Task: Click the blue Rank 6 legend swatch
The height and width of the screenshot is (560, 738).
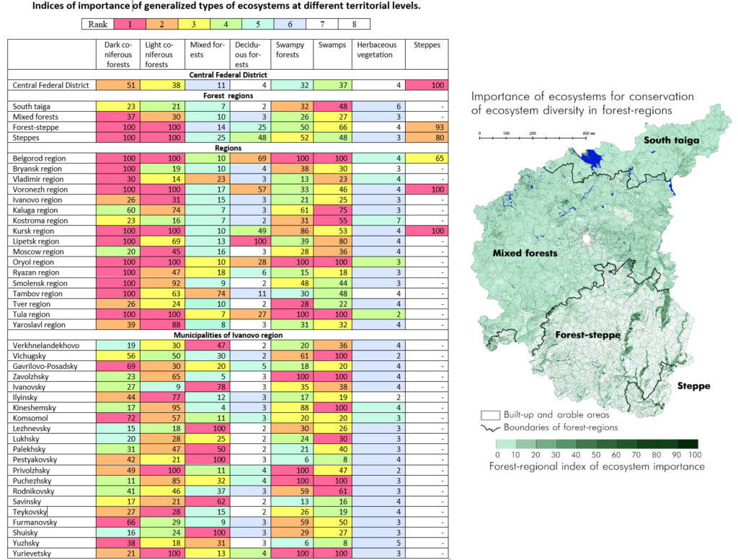Action: pos(290,24)
